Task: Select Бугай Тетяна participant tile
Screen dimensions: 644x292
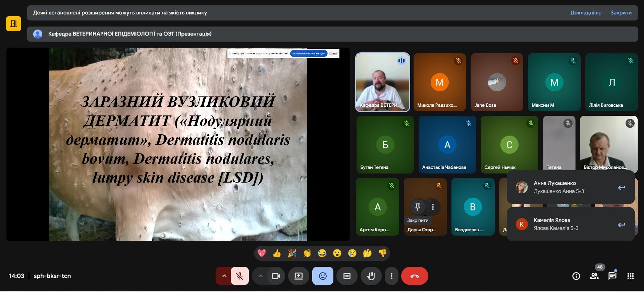Action: point(385,145)
